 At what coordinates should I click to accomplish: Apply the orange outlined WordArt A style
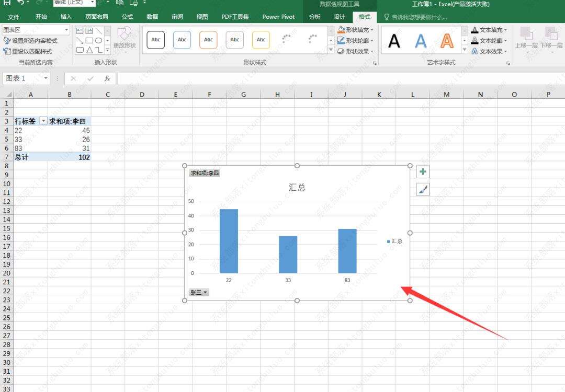pyautogui.click(x=447, y=40)
